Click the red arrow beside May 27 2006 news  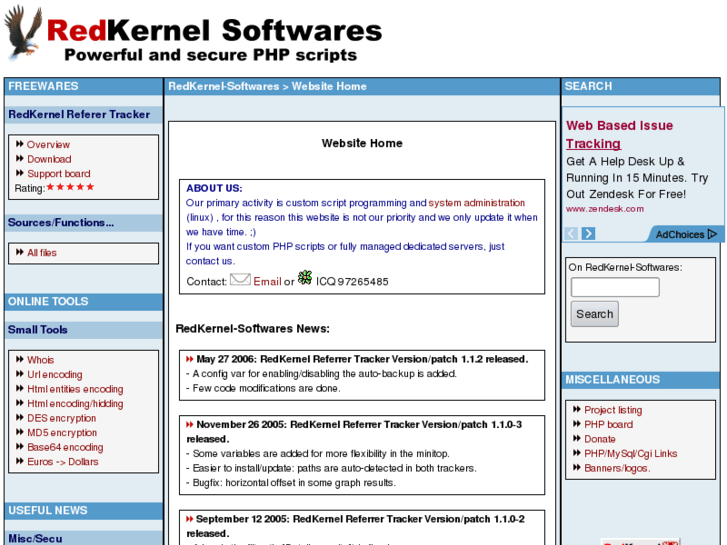(190, 359)
